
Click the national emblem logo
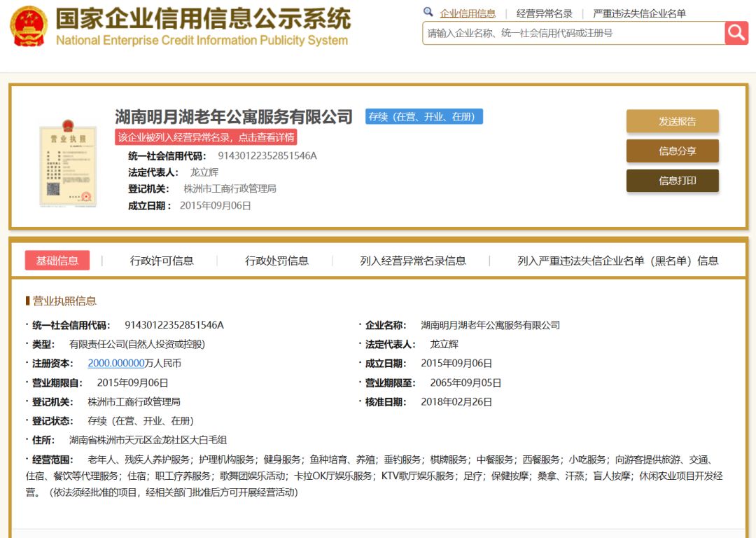point(29,25)
